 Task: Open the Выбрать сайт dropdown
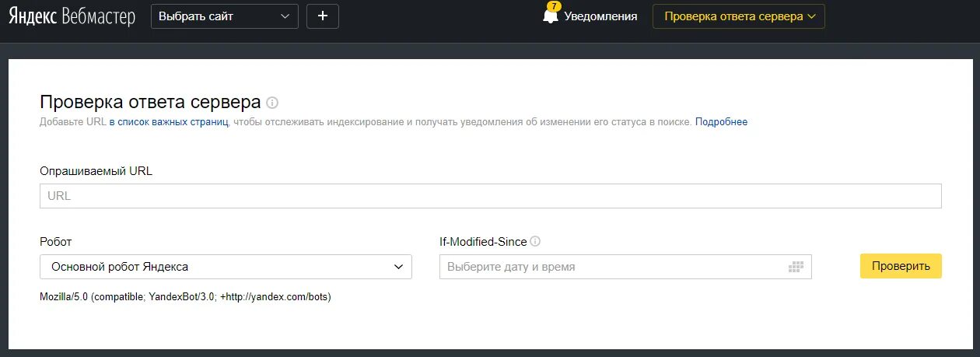(x=225, y=16)
